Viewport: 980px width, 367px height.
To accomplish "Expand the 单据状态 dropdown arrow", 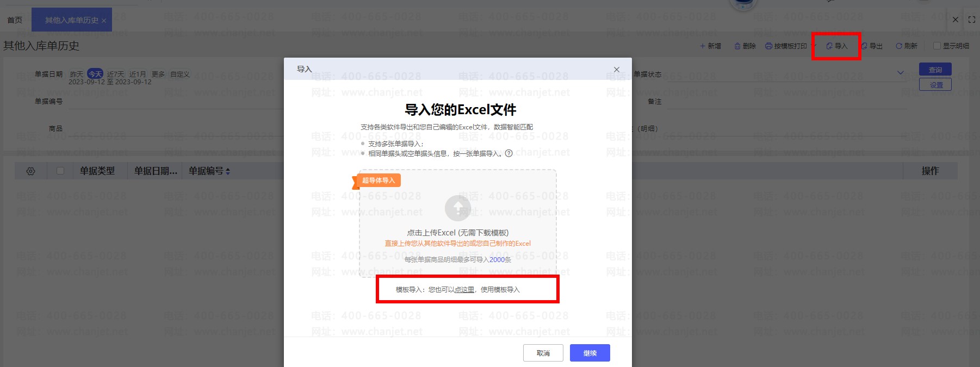I will point(901,73).
